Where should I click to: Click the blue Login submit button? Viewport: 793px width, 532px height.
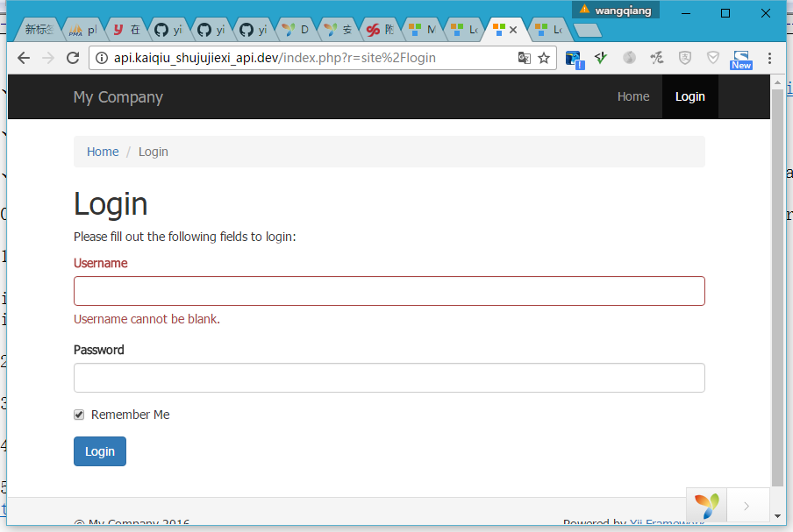pos(100,451)
